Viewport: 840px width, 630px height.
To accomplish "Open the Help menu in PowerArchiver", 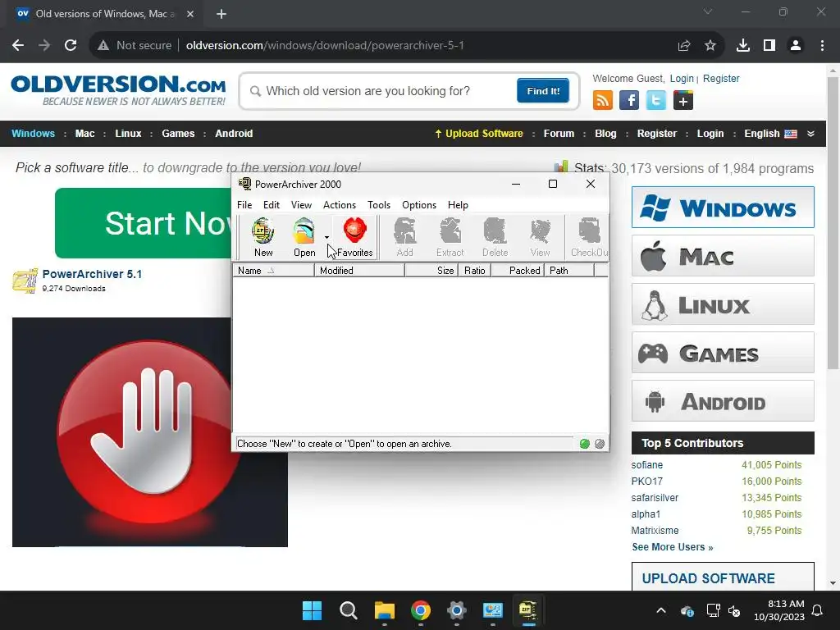I will click(458, 204).
